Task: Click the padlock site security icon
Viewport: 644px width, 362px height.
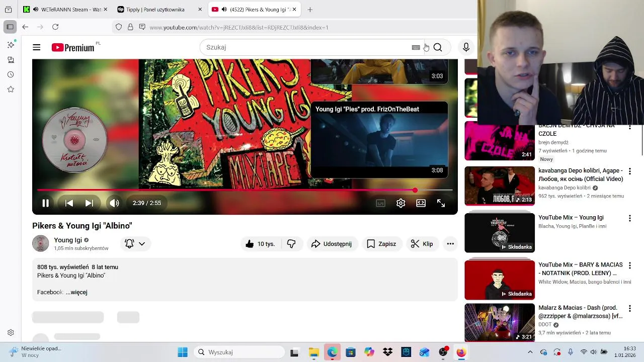Action: point(130,27)
